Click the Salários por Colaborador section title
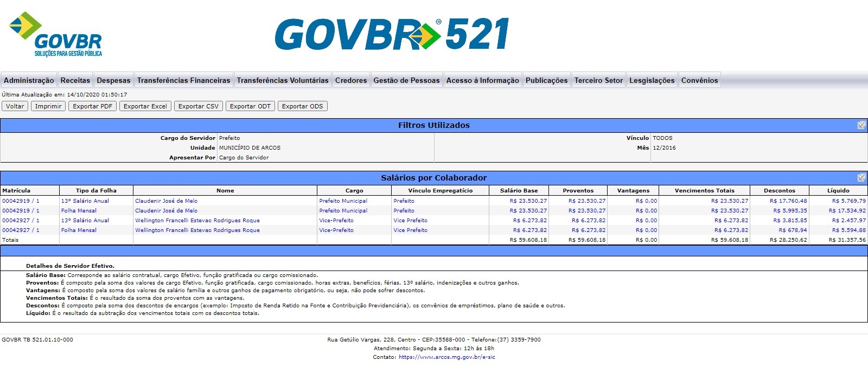Screen dimensions: 868x380 [x=434, y=178]
